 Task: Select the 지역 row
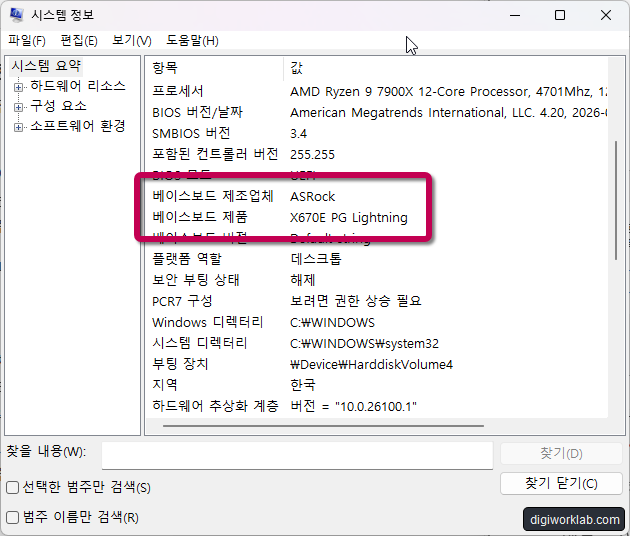(164, 385)
